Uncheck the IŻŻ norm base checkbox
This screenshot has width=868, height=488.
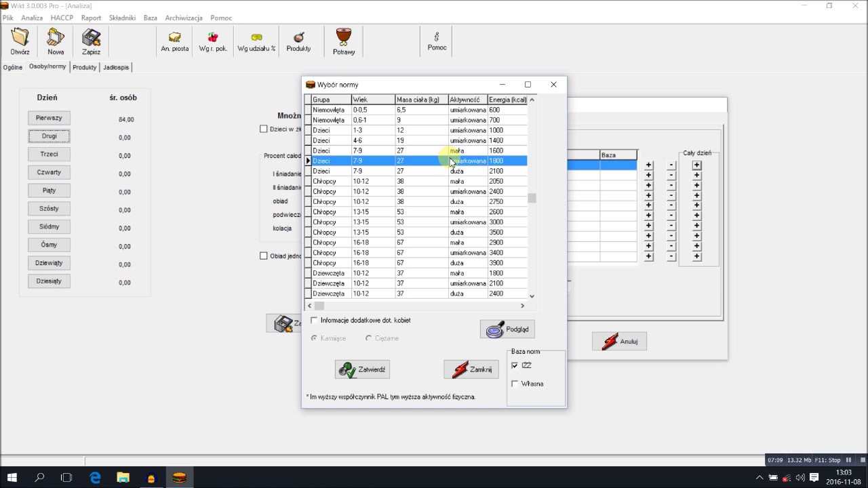pyautogui.click(x=515, y=365)
